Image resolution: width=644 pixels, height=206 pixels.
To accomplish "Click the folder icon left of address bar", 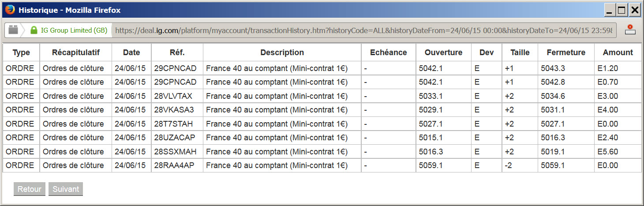I will click(13, 30).
